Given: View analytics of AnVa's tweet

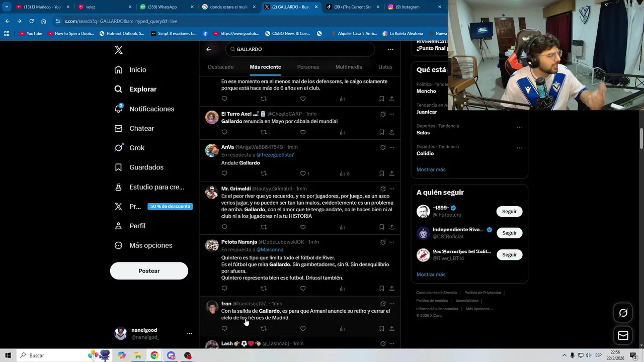Looking at the screenshot, I should pyautogui.click(x=344, y=173).
